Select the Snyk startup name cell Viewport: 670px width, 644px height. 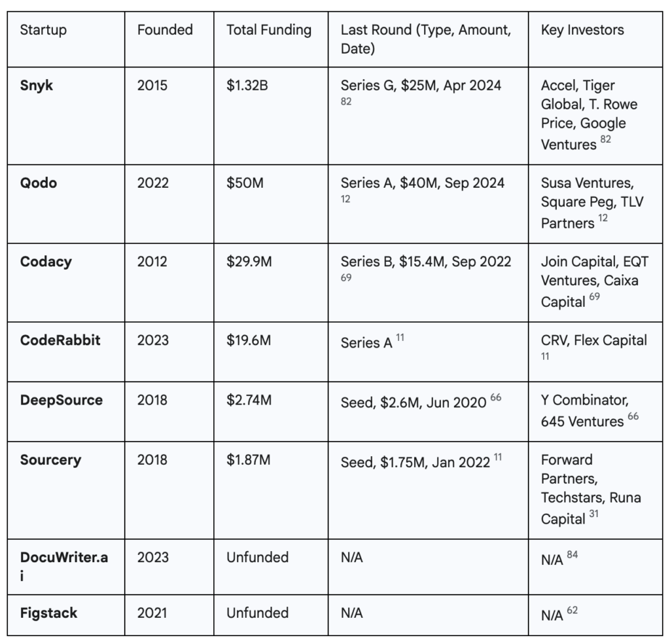click(x=66, y=116)
